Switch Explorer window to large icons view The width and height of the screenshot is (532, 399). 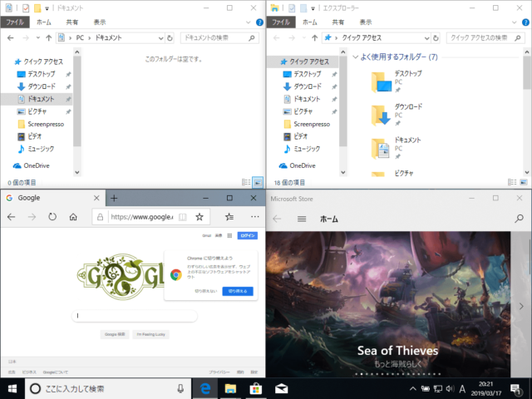(x=524, y=183)
